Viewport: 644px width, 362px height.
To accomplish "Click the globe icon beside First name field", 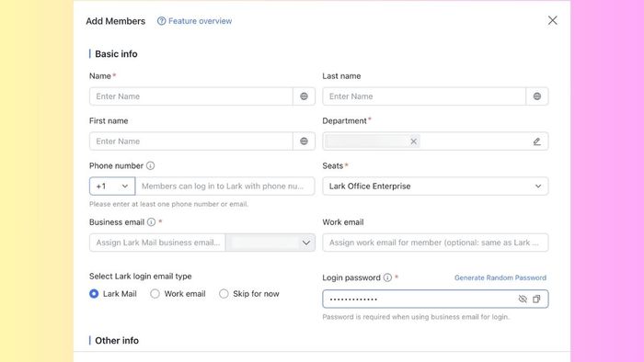I will pos(304,141).
